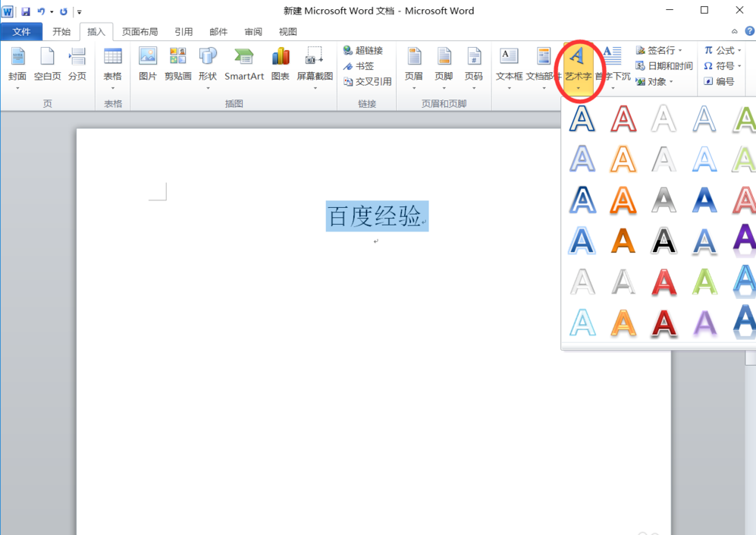
Task: Switch to the View (视图) tab
Action: pyautogui.click(x=288, y=32)
